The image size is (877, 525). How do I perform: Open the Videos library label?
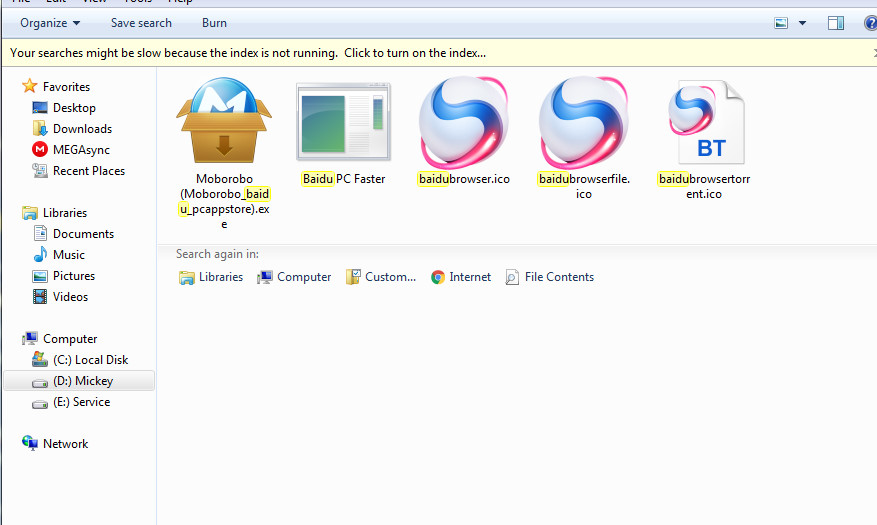coord(70,296)
